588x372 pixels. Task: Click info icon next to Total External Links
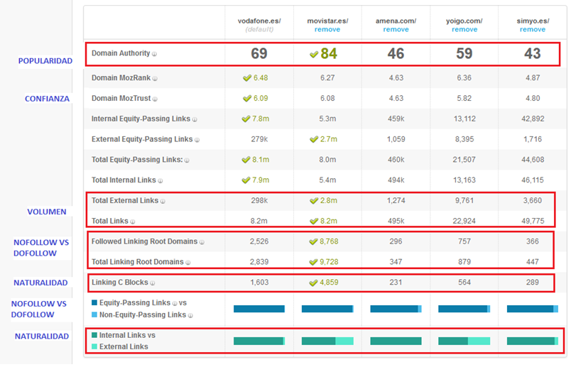click(163, 201)
